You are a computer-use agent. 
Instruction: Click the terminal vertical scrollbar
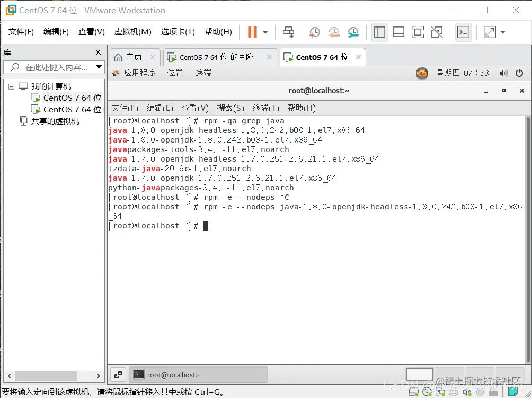pos(528,240)
